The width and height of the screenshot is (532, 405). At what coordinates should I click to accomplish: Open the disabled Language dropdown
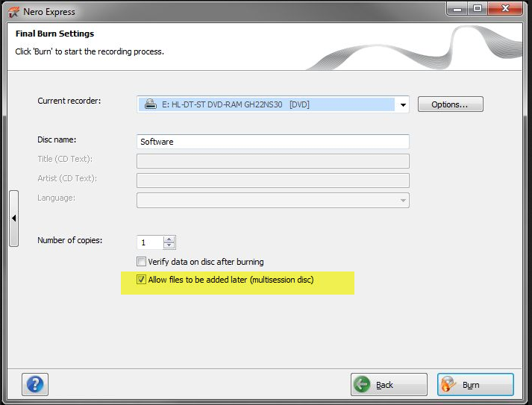point(273,200)
